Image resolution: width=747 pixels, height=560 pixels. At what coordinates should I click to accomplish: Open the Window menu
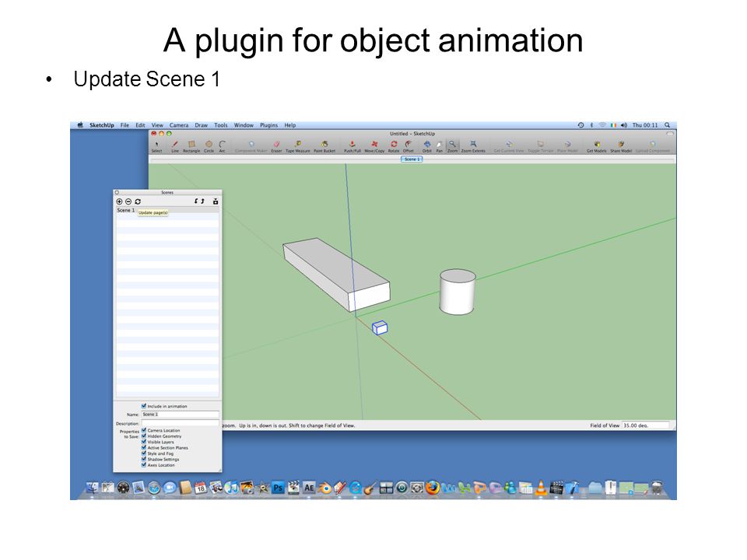coord(244,125)
